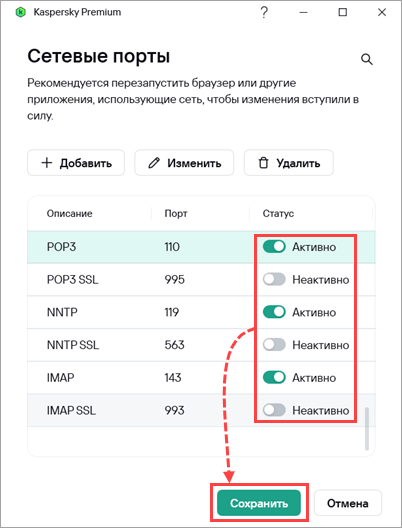Switch off the IMAP port 143 toggle
The image size is (402, 528).
point(274,377)
